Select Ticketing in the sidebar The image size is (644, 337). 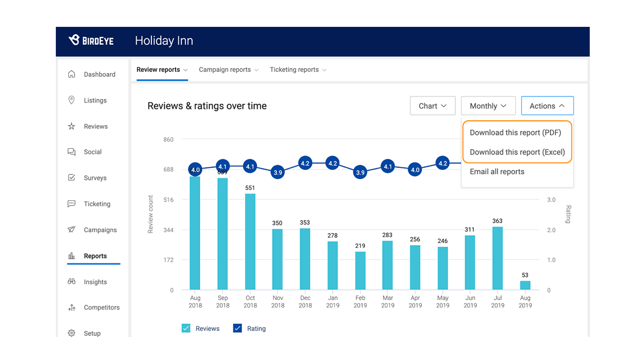tap(97, 204)
